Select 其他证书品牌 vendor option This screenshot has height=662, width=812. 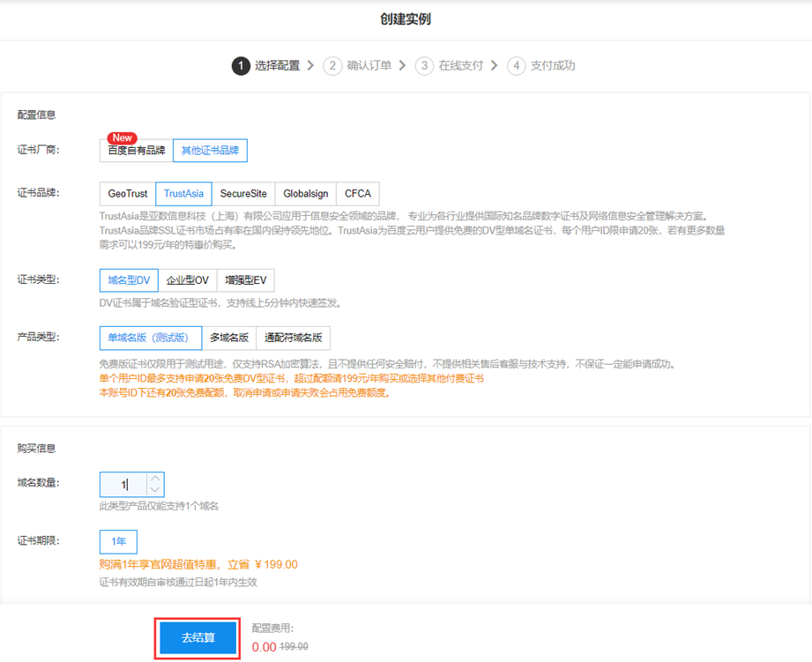point(210,151)
